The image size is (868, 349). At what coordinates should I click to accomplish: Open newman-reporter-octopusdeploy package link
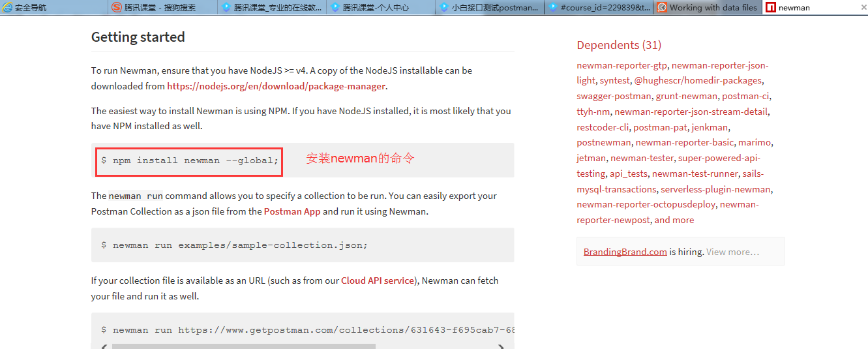[646, 204]
